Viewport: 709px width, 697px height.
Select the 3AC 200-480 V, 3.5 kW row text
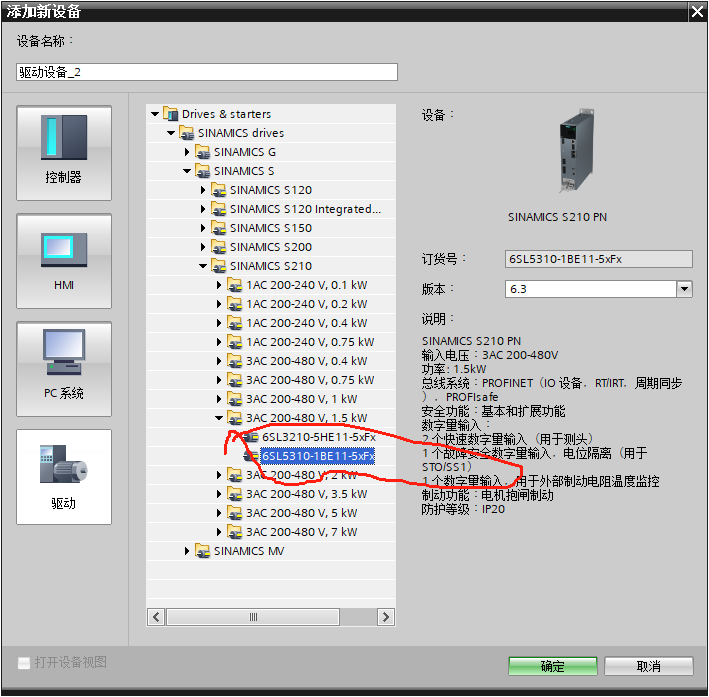[307, 494]
